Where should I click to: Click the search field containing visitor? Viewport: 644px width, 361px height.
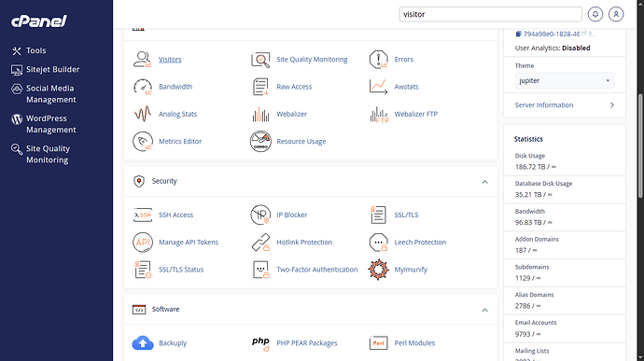tap(490, 14)
